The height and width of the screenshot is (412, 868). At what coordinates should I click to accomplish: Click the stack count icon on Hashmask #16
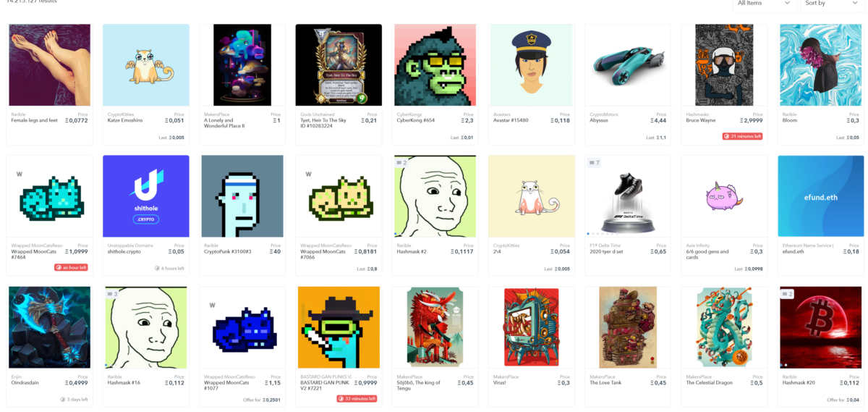(x=112, y=294)
